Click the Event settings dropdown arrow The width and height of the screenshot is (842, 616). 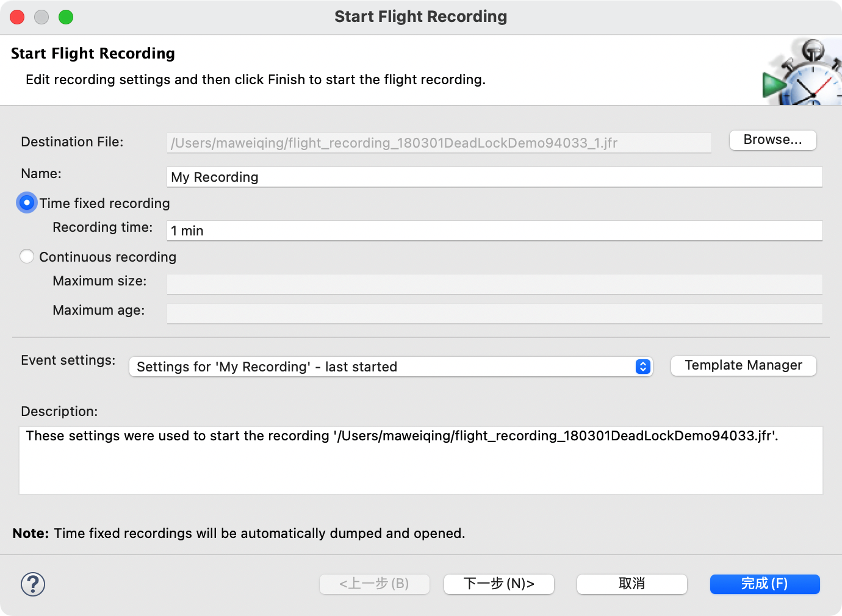coord(643,367)
